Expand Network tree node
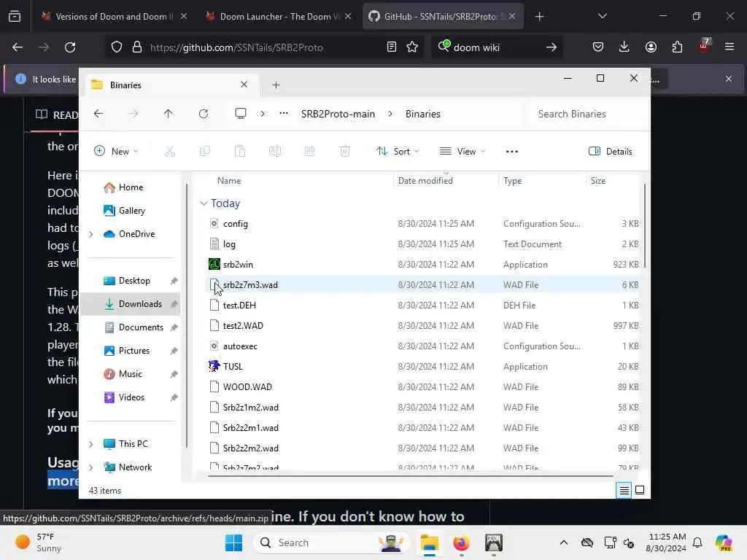Viewport: 747px width, 560px height. 91,467
